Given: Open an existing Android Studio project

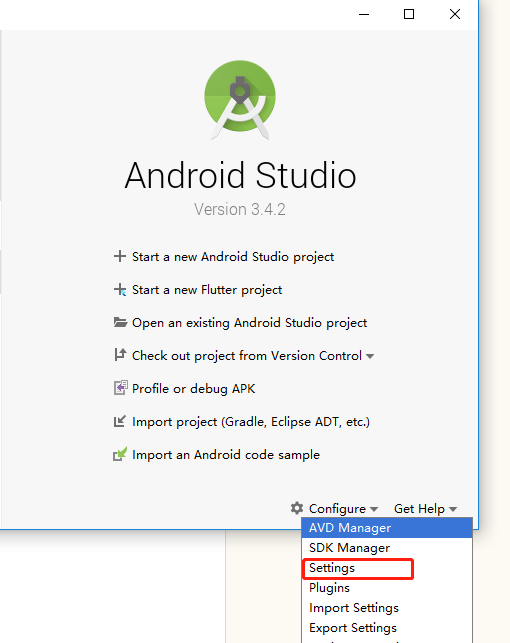Looking at the screenshot, I should coord(249,323).
